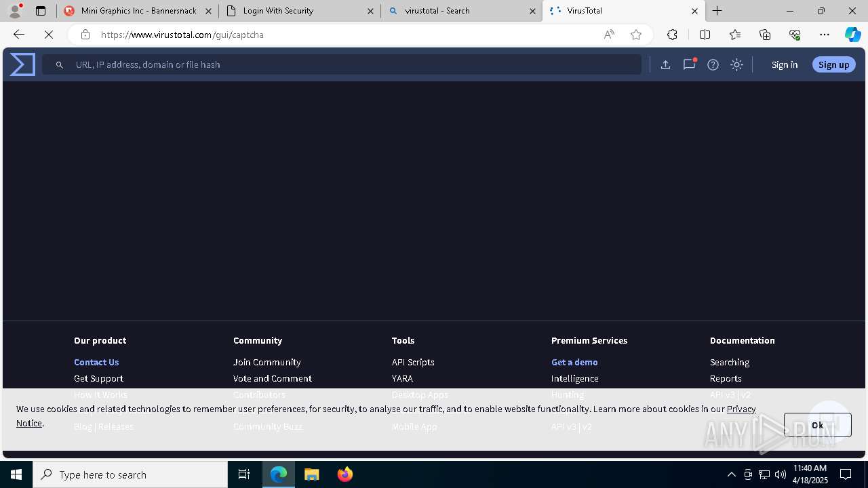
Task: Close the Login With Security tab
Action: click(370, 11)
